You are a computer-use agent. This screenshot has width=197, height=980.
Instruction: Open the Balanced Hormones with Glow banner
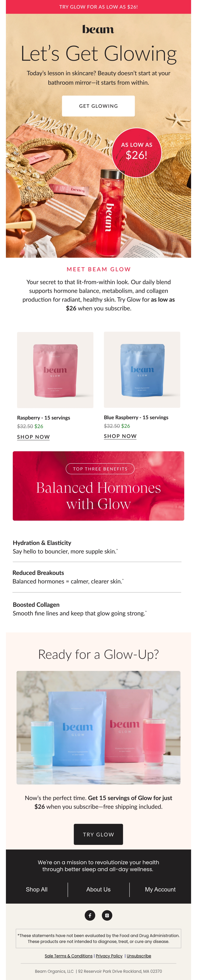[x=98, y=486]
